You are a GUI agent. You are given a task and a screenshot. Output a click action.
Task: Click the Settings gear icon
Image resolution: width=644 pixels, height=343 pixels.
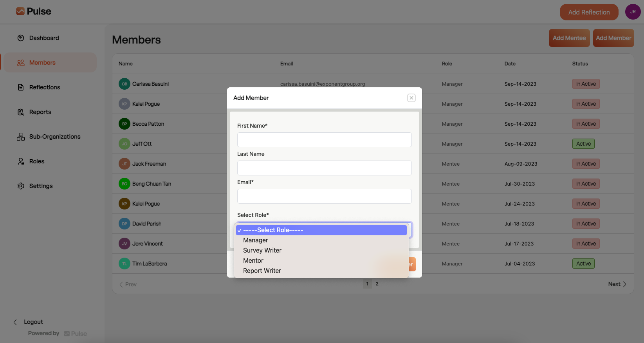pyautogui.click(x=21, y=186)
